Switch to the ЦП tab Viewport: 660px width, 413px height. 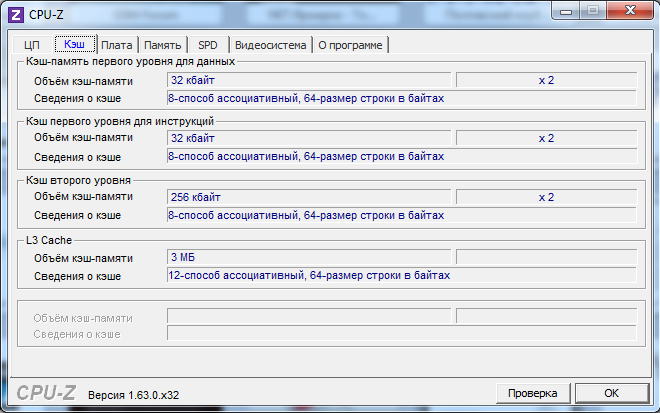31,45
